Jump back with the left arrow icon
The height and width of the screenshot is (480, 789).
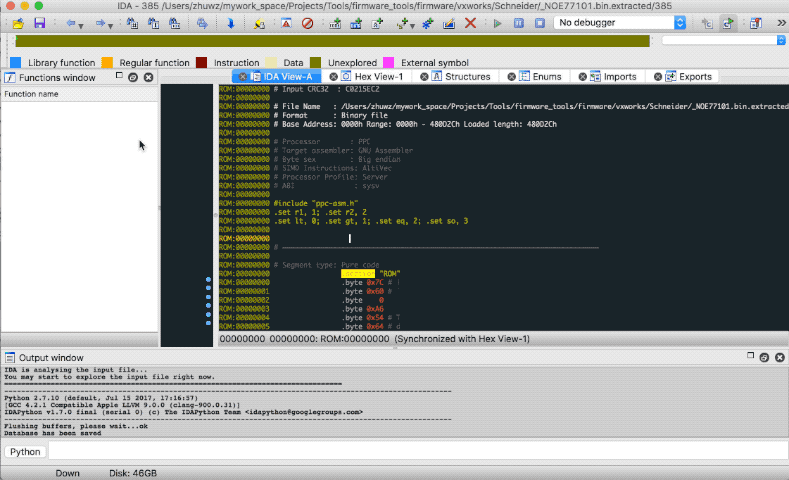pyautogui.click(x=70, y=23)
